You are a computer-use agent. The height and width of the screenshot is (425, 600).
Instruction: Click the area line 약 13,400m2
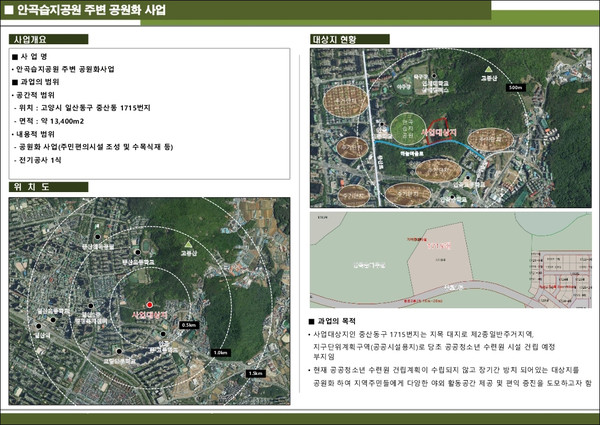(49, 121)
